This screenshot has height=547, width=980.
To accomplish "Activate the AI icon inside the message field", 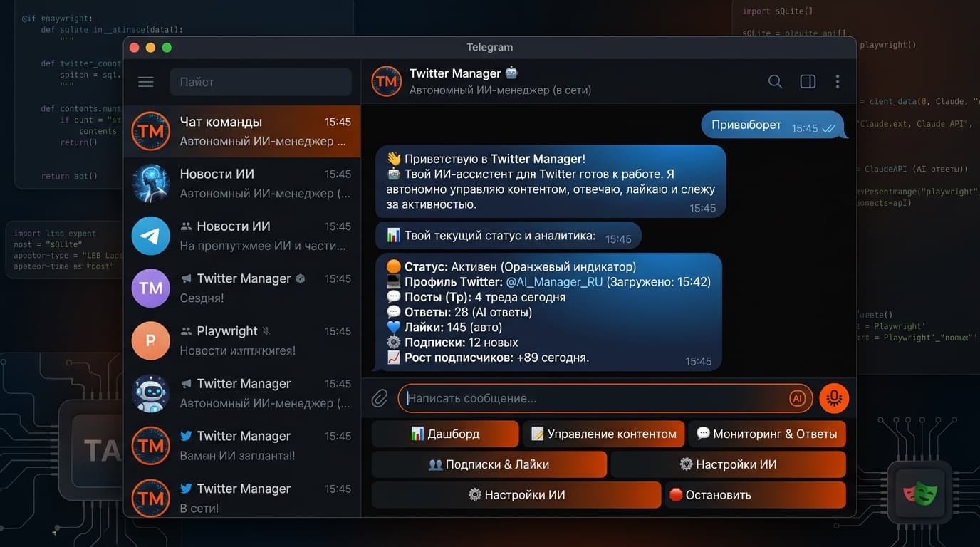I will click(x=798, y=398).
